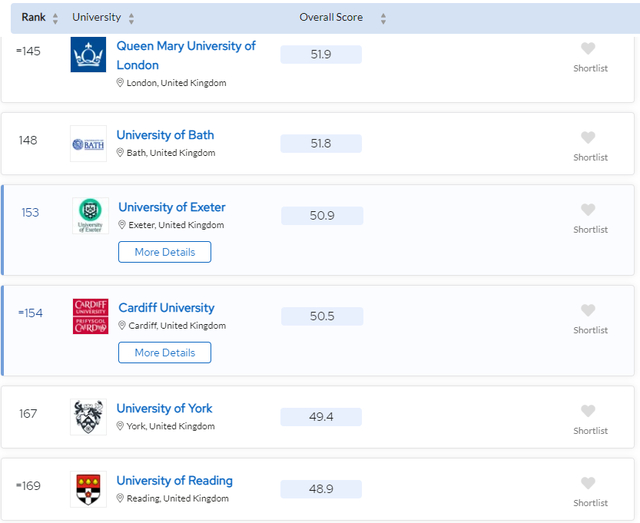Open More Details for Cardiff University

click(164, 352)
